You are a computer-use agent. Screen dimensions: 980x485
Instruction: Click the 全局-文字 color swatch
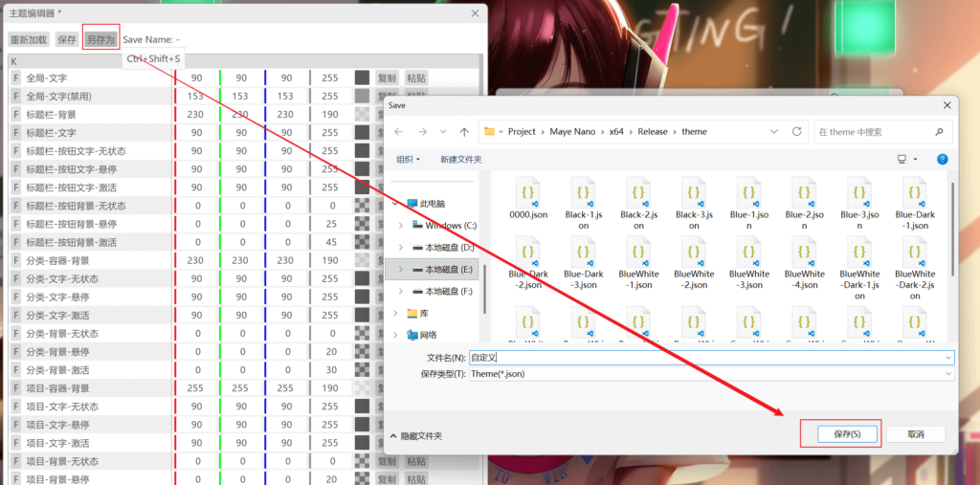[362, 77]
